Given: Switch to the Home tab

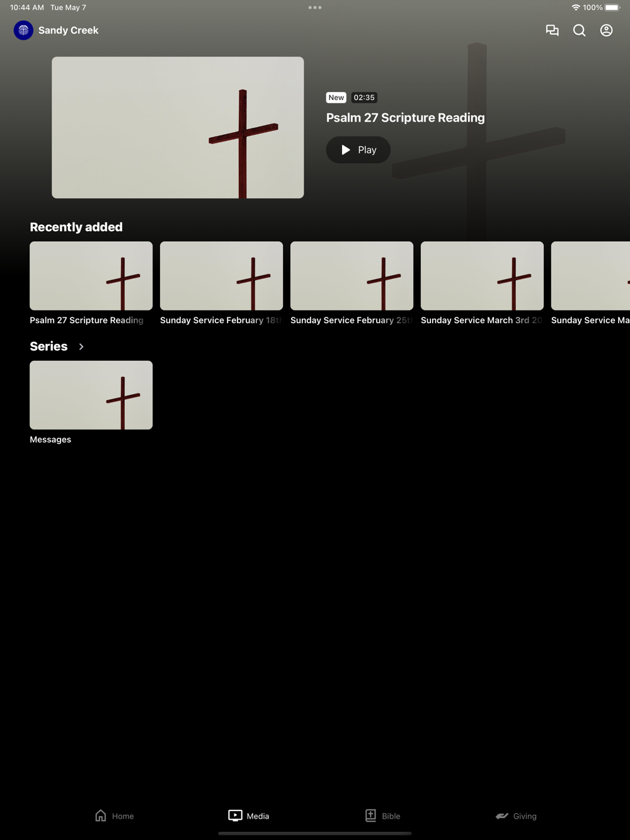Looking at the screenshot, I should click(114, 816).
